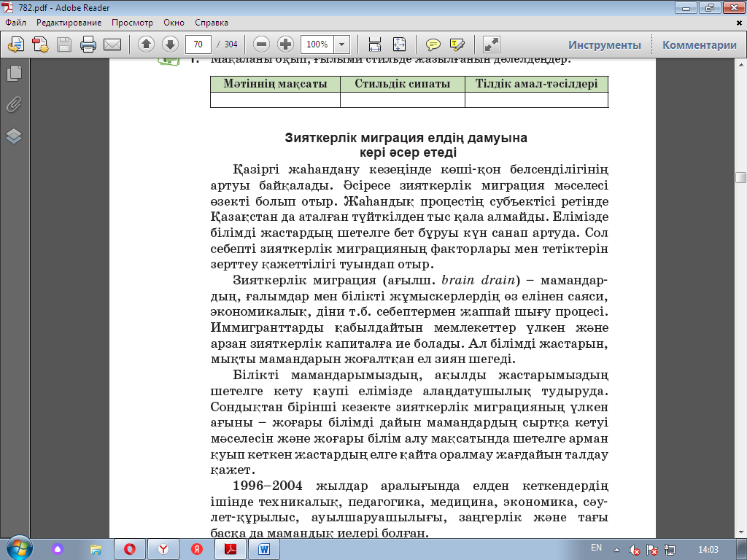Click the red Яндекс taskbar icon
Screen dimensions: 747x560
point(197,550)
